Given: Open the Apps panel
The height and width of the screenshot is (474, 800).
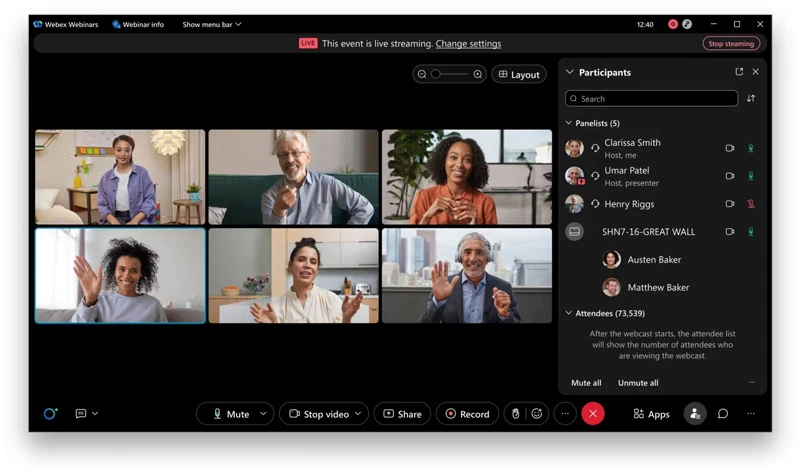Looking at the screenshot, I should tap(651, 414).
